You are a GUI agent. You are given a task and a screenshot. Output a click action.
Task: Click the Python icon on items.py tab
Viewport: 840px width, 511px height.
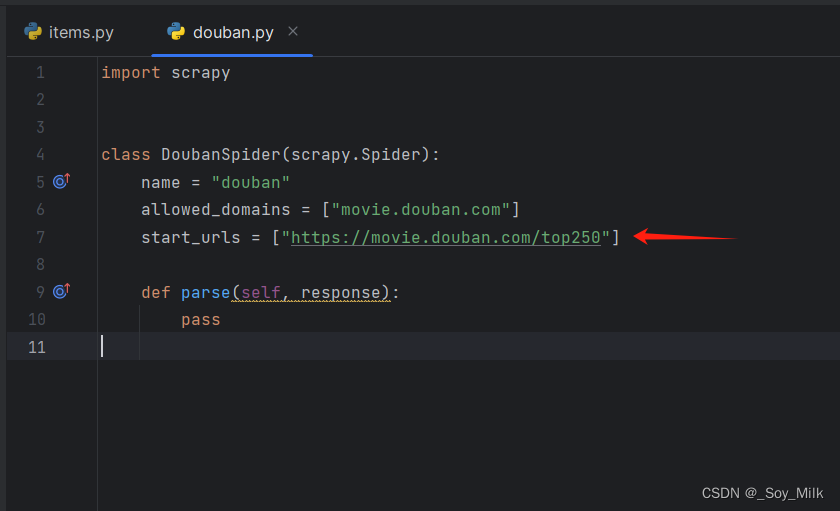33,32
